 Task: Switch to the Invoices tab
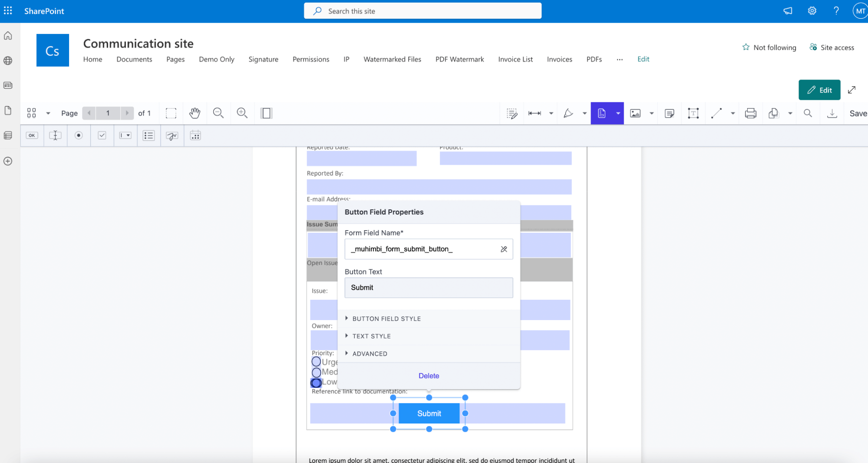(x=559, y=59)
